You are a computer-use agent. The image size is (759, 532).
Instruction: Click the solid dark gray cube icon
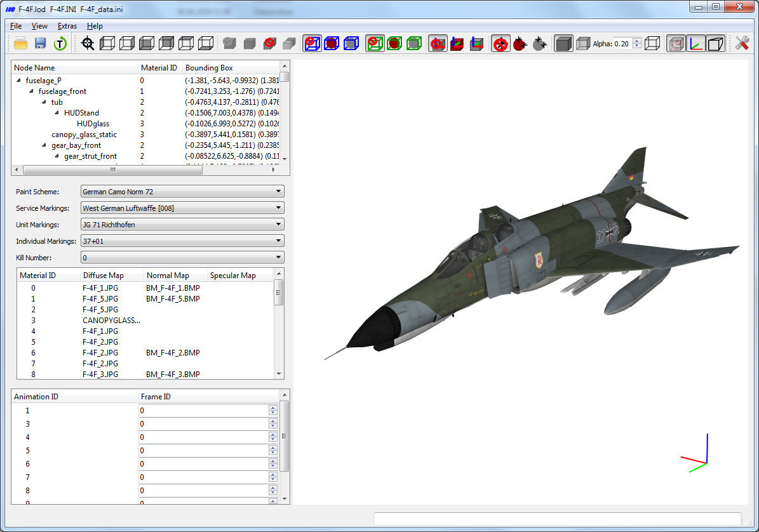[563, 44]
